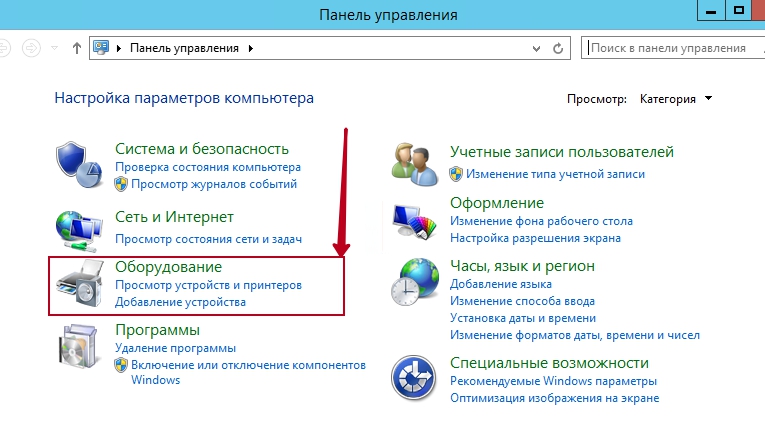The image size is (765, 442).
Task: Open User Accounts people icon
Action: 414,164
